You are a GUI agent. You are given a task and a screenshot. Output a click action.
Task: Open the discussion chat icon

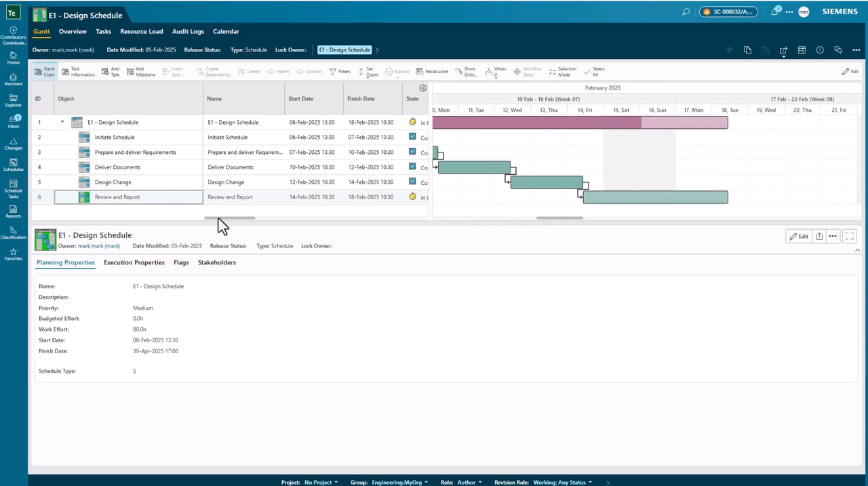pos(838,50)
